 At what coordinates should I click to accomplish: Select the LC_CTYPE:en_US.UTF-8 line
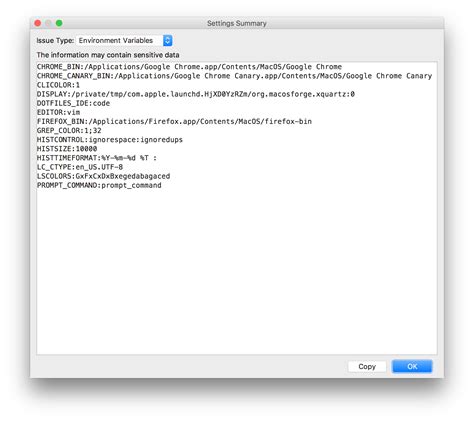point(80,167)
